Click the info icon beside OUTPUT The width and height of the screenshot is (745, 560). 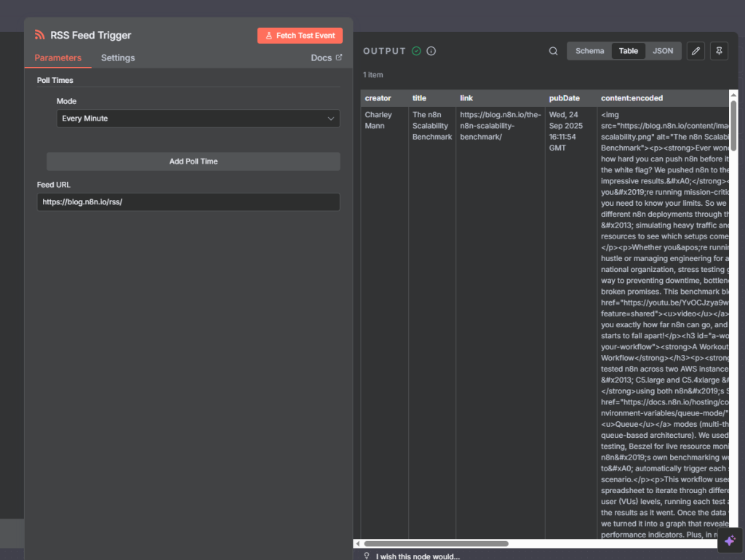point(431,51)
